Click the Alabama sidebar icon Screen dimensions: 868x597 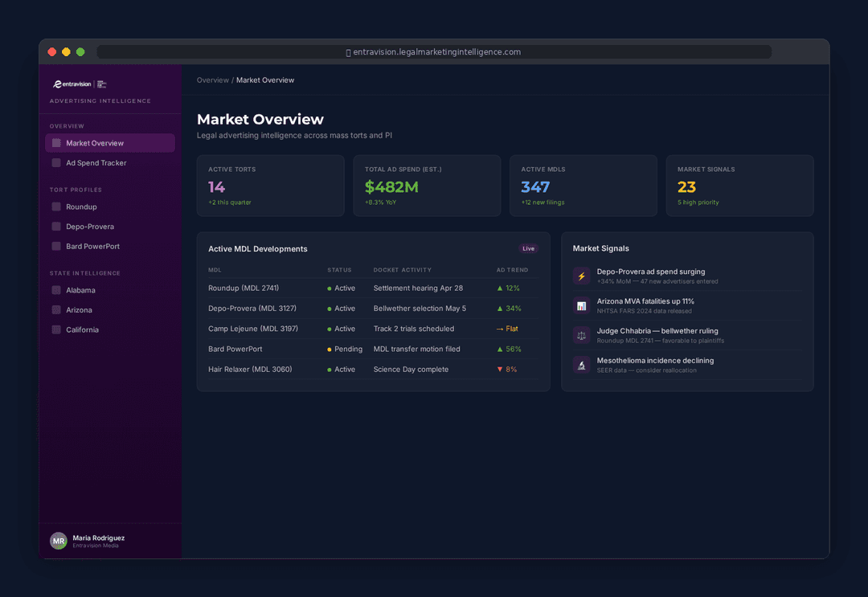coord(56,290)
